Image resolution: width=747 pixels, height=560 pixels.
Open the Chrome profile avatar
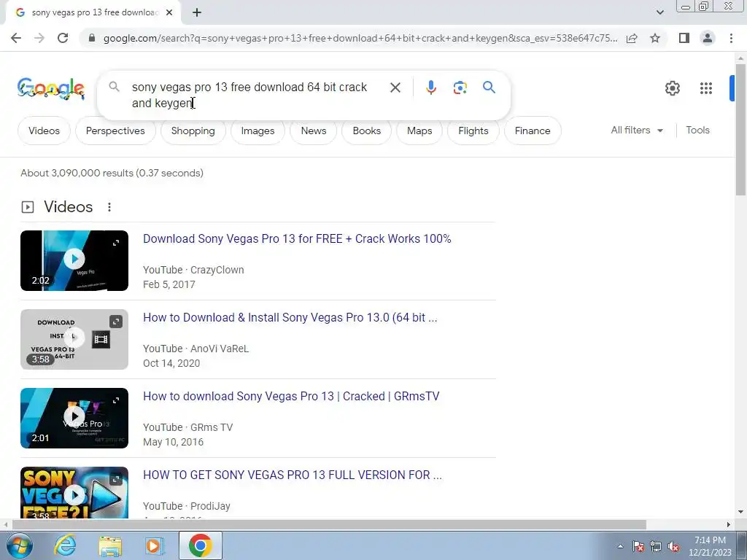pos(708,38)
